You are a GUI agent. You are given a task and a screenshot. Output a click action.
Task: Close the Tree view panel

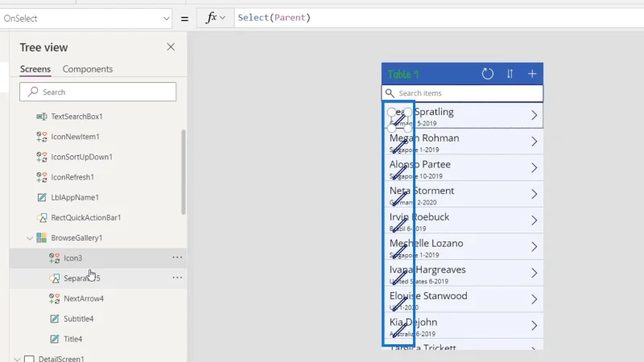pyautogui.click(x=171, y=47)
